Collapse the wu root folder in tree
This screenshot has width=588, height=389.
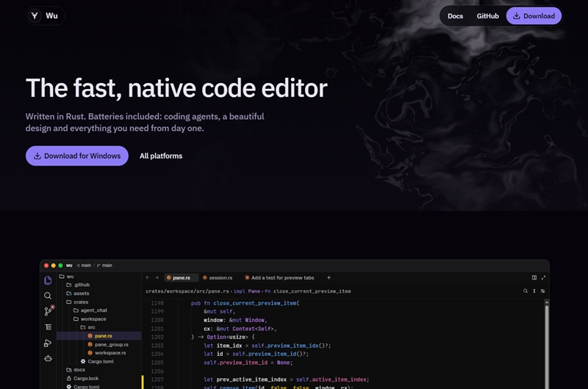(66, 276)
